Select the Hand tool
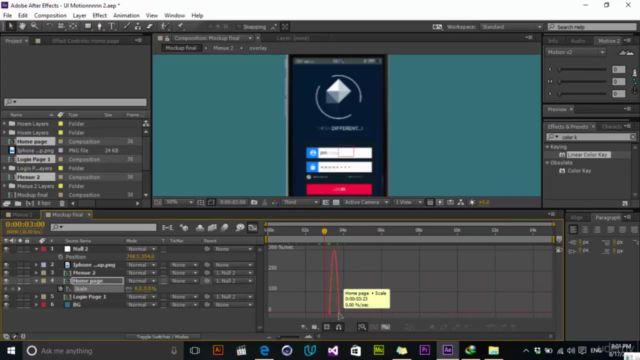The image size is (640, 360). pyautogui.click(x=22, y=27)
